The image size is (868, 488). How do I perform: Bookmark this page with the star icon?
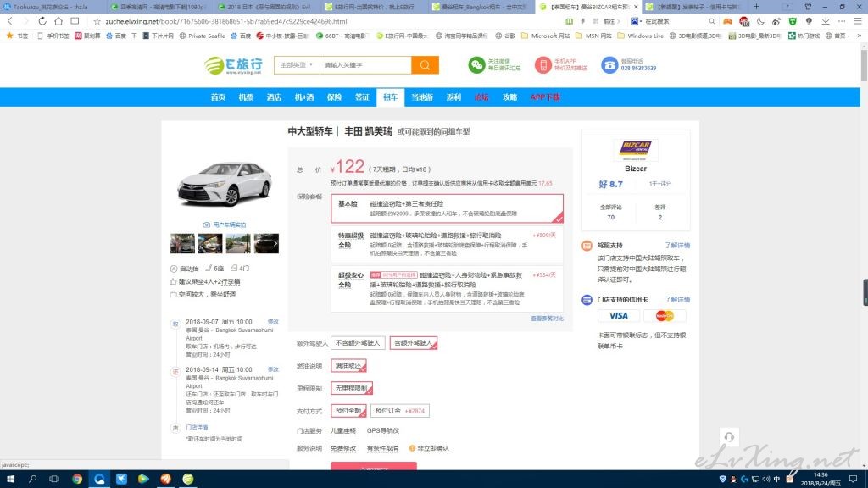tap(97, 21)
